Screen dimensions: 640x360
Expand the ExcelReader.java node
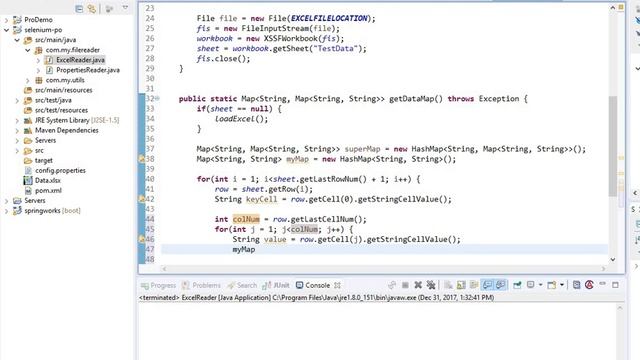38,60
